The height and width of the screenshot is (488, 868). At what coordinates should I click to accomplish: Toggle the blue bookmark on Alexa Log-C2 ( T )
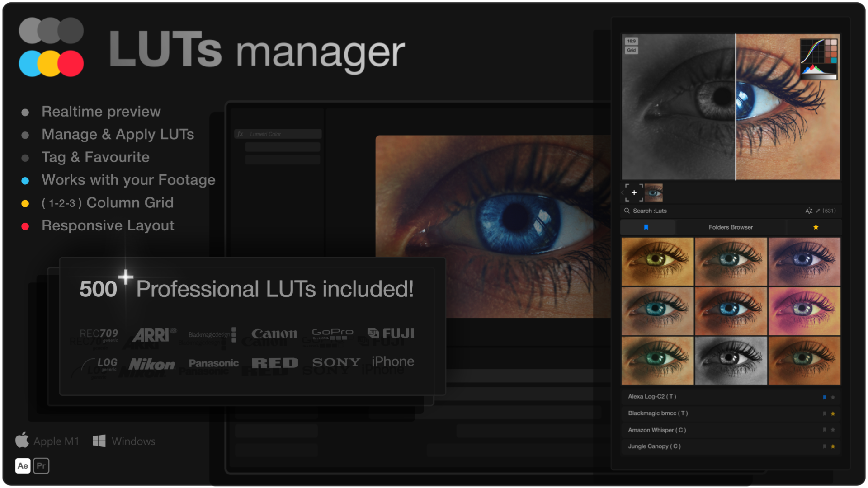coord(825,397)
